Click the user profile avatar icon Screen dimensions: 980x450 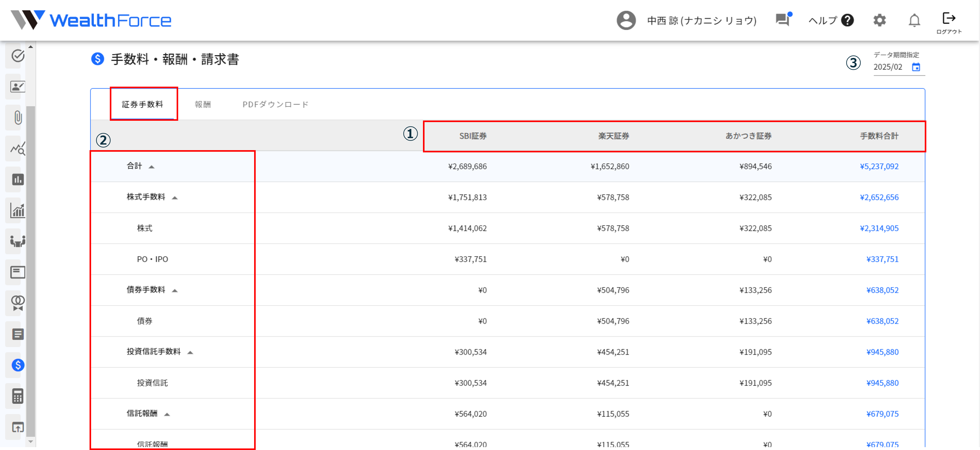point(626,20)
